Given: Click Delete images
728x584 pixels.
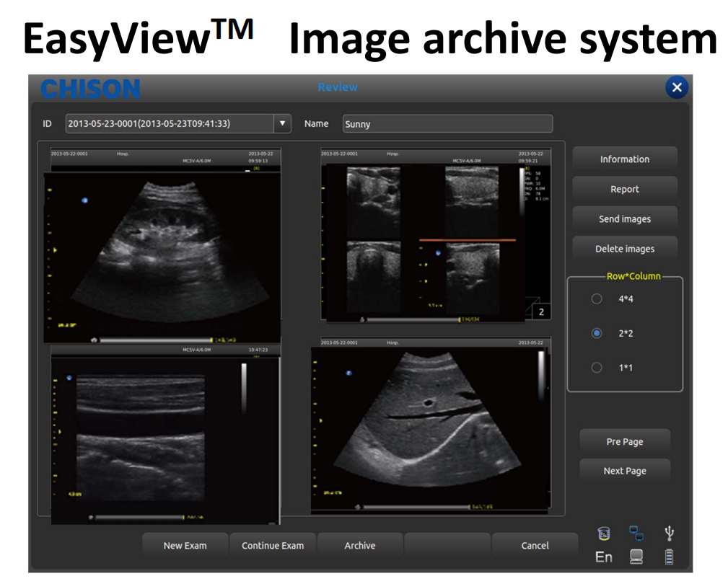Looking at the screenshot, I should click(625, 249).
